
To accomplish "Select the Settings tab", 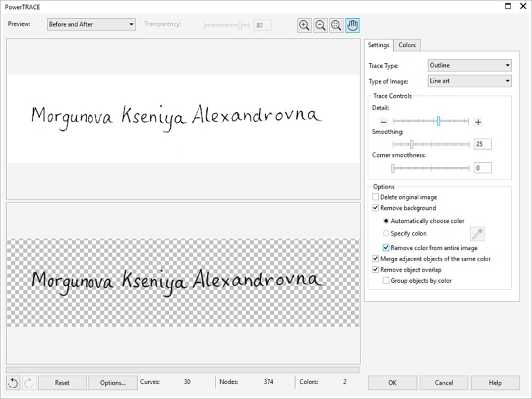I will point(379,45).
